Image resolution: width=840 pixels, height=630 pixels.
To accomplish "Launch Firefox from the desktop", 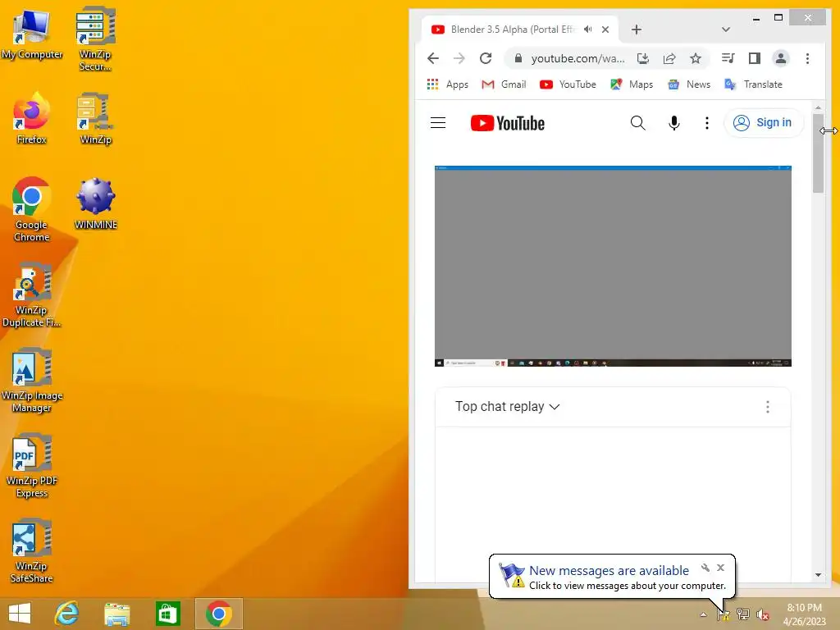I will point(32,118).
